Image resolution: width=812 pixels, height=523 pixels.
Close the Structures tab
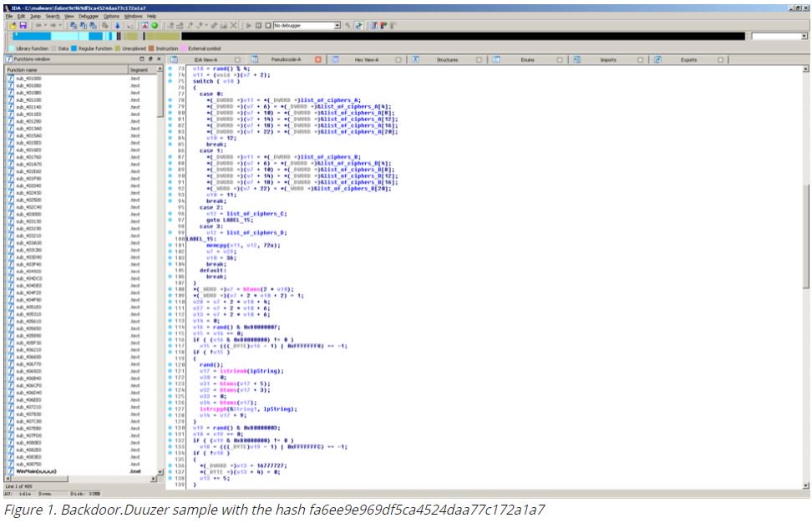coord(479,59)
